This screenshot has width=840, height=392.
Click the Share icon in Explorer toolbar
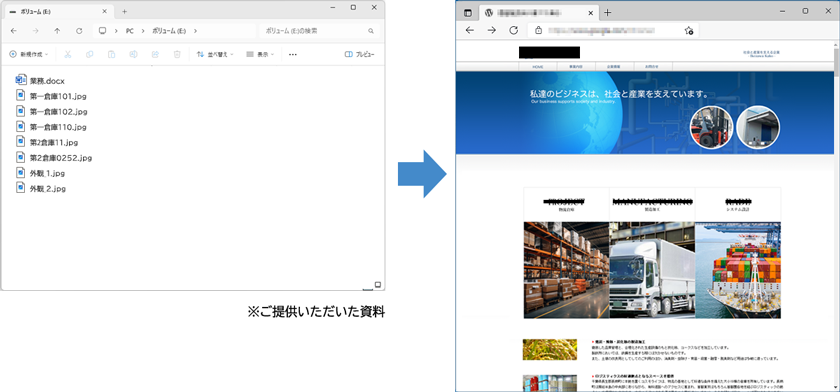pos(155,54)
